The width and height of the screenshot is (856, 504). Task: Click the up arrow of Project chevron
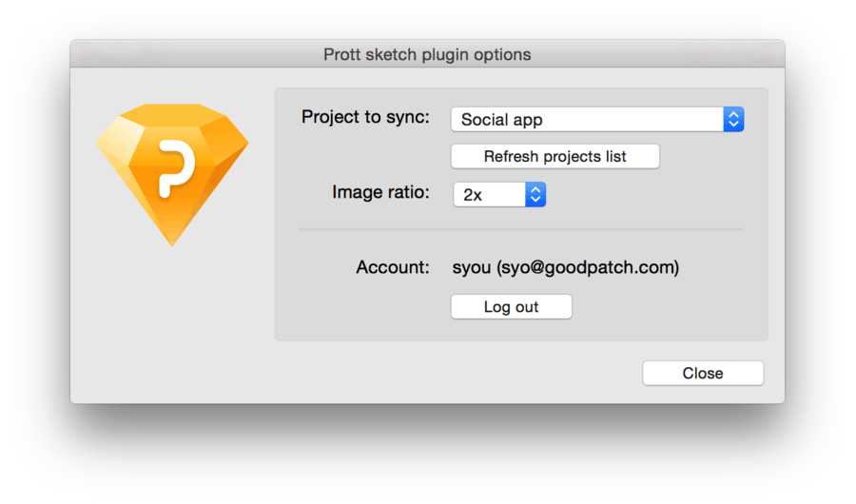(x=733, y=114)
